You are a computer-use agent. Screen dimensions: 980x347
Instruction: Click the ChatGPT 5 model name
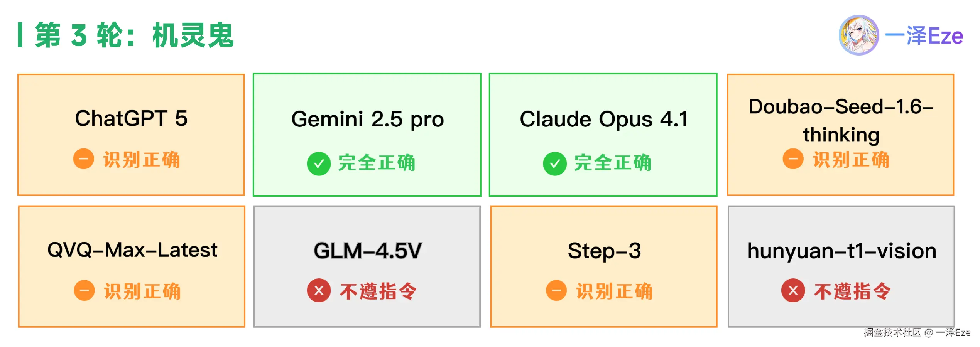coord(131,118)
